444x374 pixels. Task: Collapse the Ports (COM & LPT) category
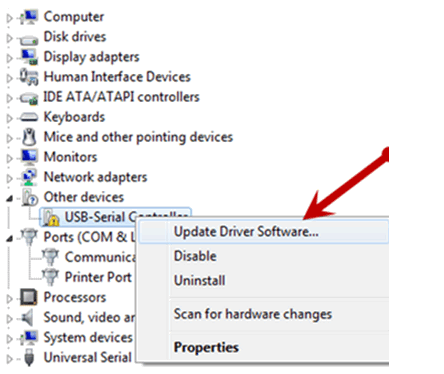[x=10, y=239]
